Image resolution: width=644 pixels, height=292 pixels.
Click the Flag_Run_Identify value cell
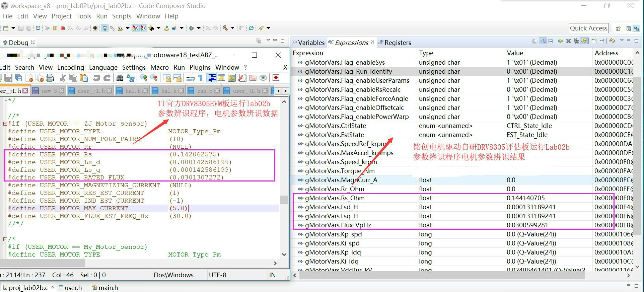tap(548, 71)
